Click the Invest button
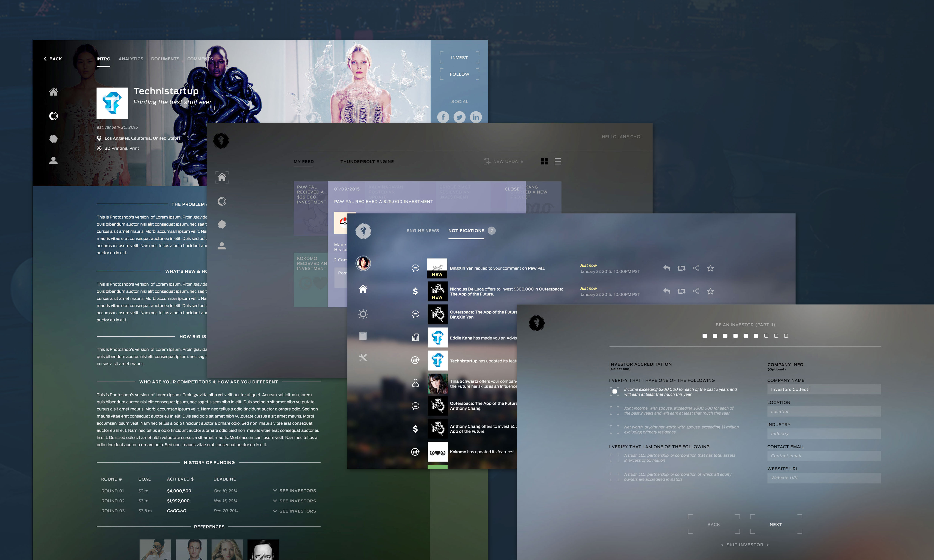934x560 pixels. click(x=459, y=58)
